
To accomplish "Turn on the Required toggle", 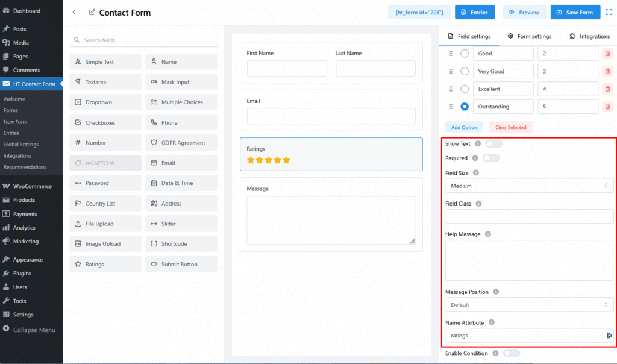I will pyautogui.click(x=490, y=158).
